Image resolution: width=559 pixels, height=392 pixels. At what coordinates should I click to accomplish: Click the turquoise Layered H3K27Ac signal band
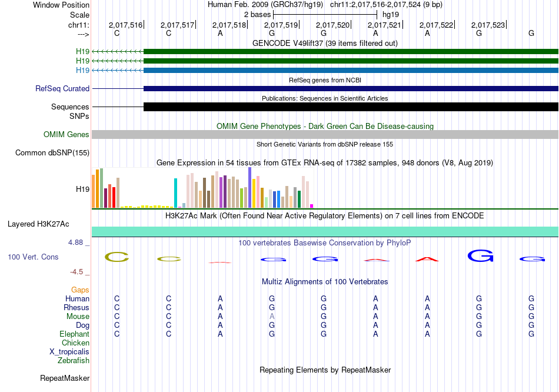click(x=325, y=231)
